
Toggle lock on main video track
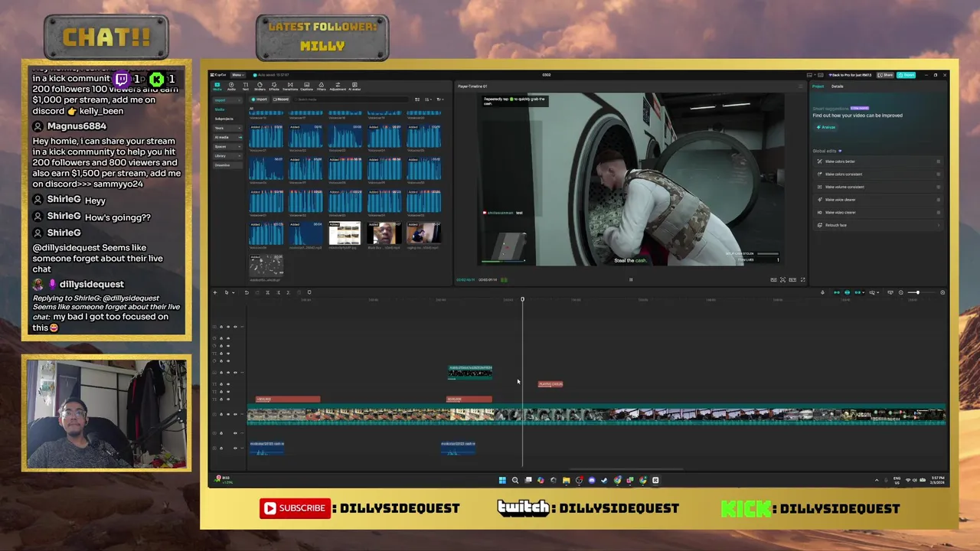pos(221,414)
